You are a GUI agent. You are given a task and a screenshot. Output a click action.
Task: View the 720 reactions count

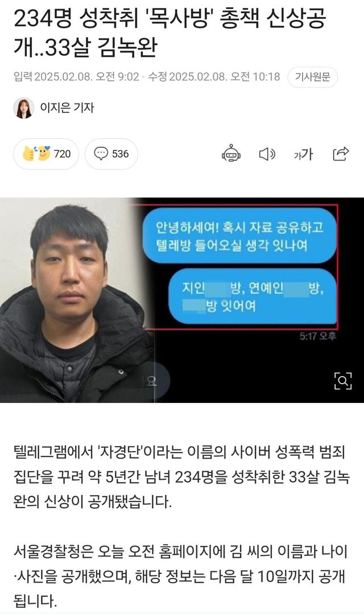pyautogui.click(x=62, y=154)
